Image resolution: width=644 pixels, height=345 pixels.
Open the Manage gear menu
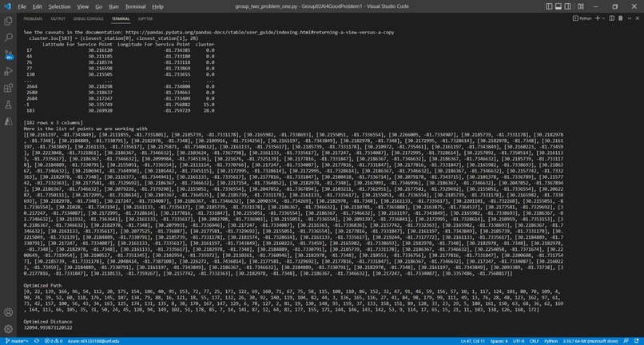(8, 329)
